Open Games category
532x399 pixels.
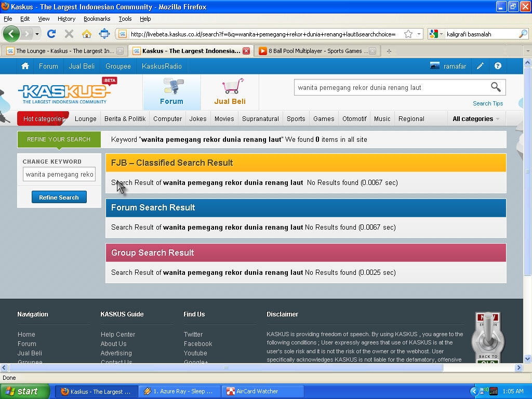click(x=324, y=119)
